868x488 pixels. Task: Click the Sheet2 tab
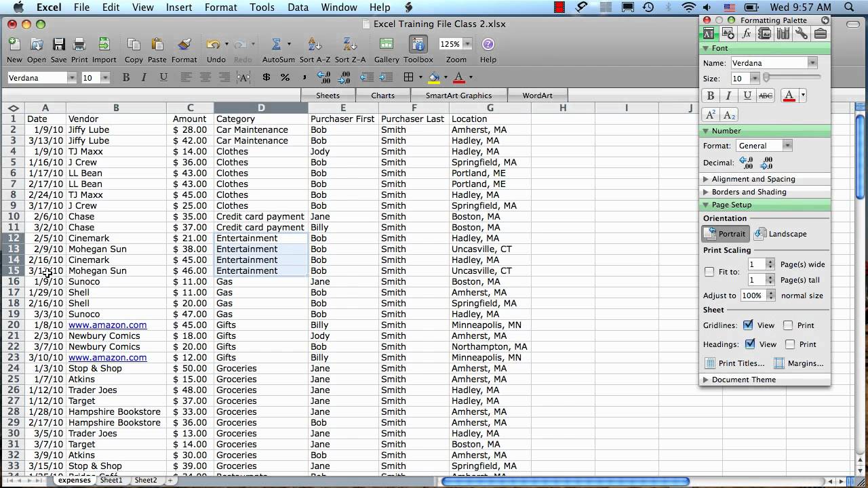point(145,480)
